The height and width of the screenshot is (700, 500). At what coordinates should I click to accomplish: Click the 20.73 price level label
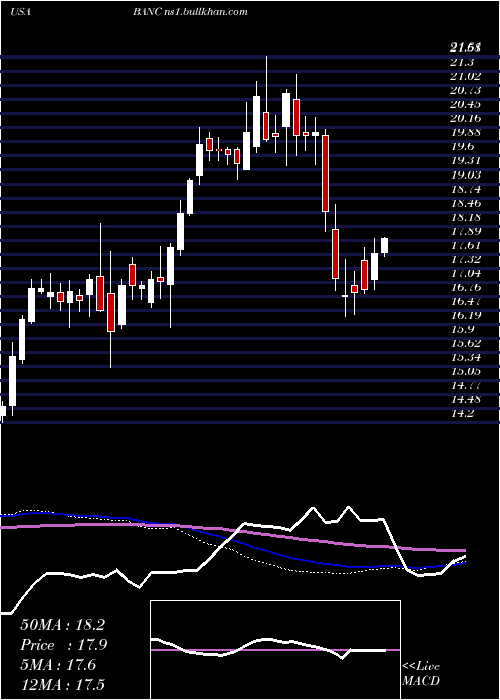464,91
